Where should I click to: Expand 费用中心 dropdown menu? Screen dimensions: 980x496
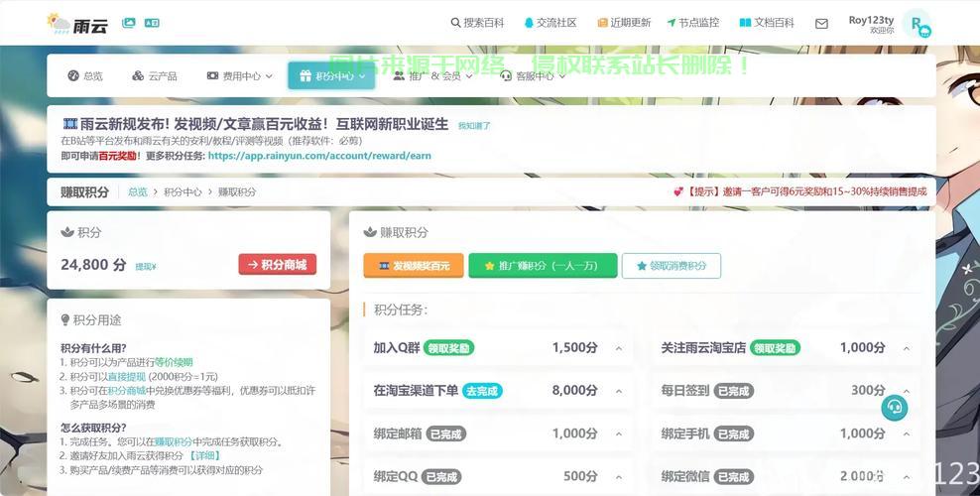pyautogui.click(x=240, y=76)
